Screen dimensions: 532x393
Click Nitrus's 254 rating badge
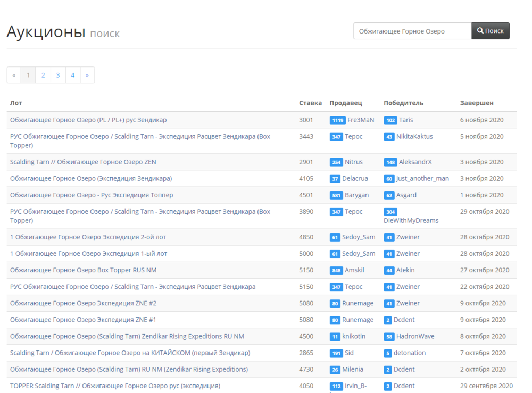pyautogui.click(x=336, y=162)
